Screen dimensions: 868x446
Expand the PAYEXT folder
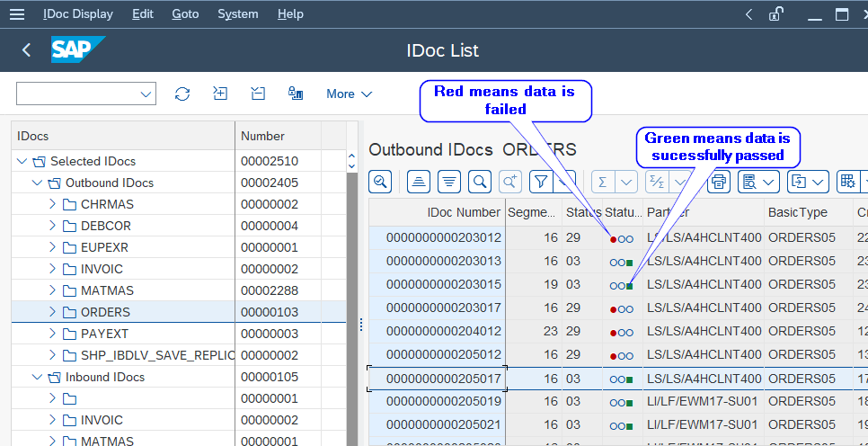pos(53,334)
